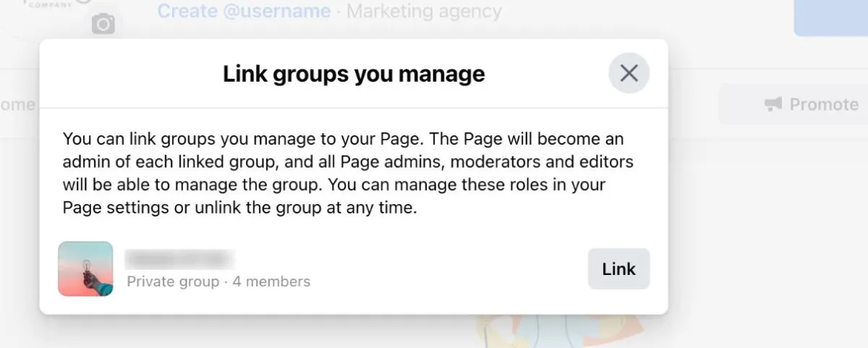Click the "Link groups you manage" title
Screen dimensions: 868x348
point(354,74)
